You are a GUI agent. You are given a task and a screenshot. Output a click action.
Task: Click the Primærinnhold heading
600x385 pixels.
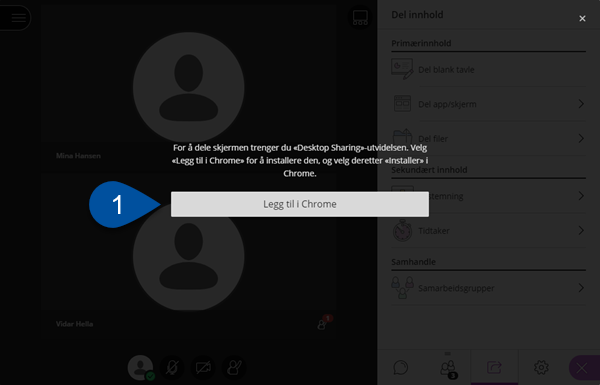coord(421,43)
